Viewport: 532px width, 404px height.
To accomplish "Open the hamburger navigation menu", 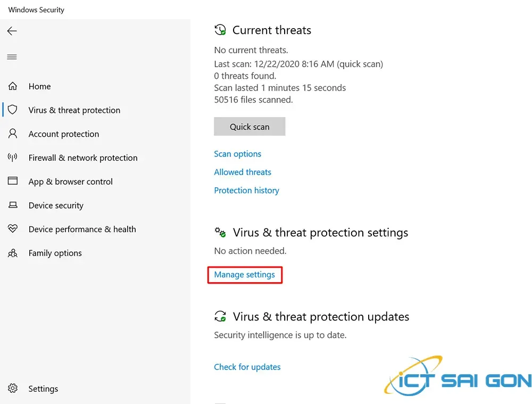I will tap(12, 57).
